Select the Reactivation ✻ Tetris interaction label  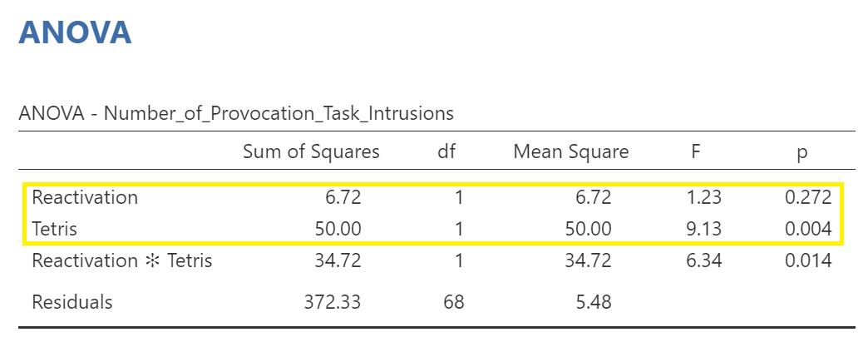tap(121, 260)
